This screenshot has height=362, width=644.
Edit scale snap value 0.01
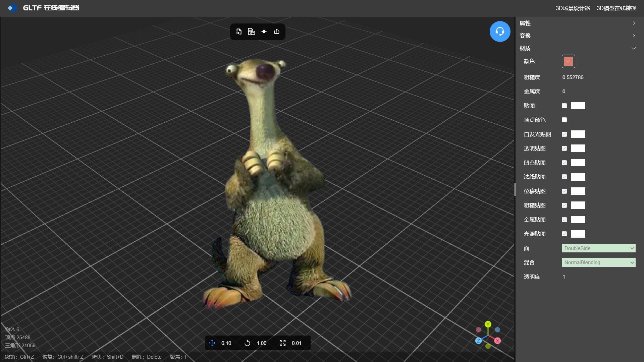[x=297, y=343]
